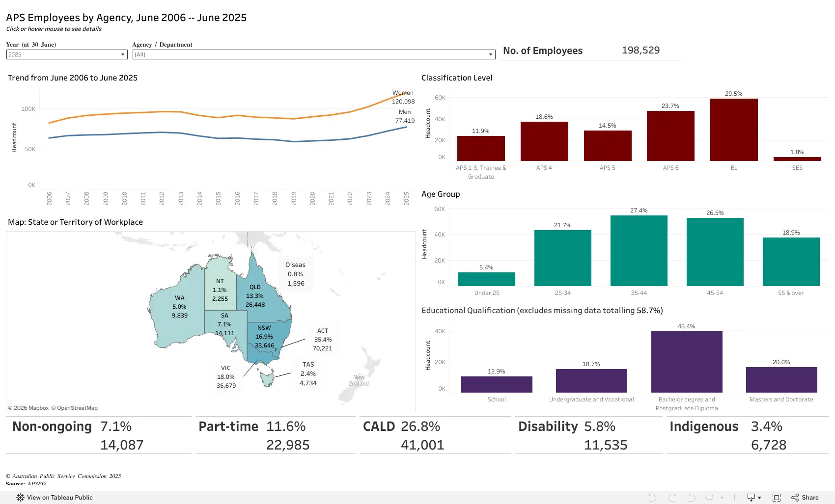Select the APS 1-3 Trainee & Graduate bar
Viewport: 835px width, 504px height.
[x=481, y=148]
